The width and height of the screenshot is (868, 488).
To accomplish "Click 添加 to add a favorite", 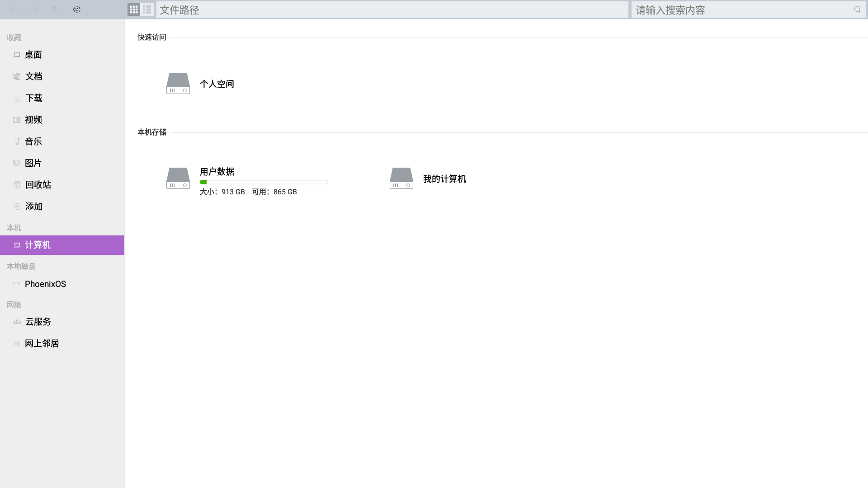I will [62, 206].
